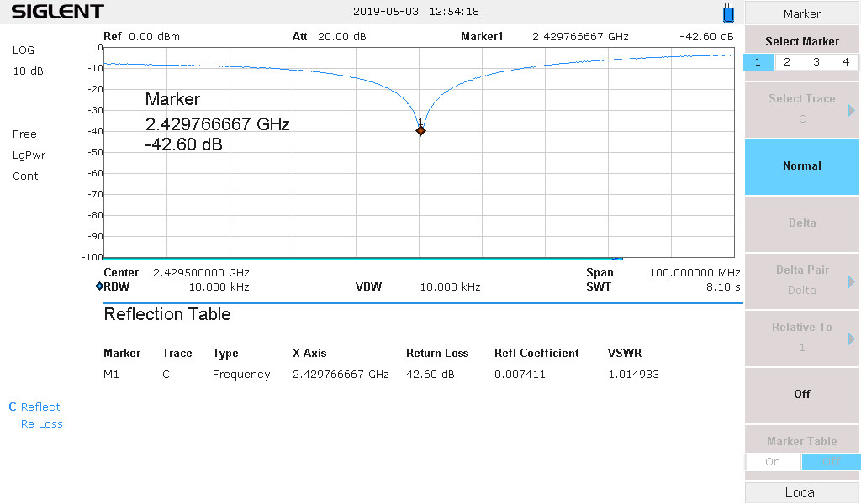Choose marker 3 in Select Marker
This screenshot has width=861, height=504.
816,62
